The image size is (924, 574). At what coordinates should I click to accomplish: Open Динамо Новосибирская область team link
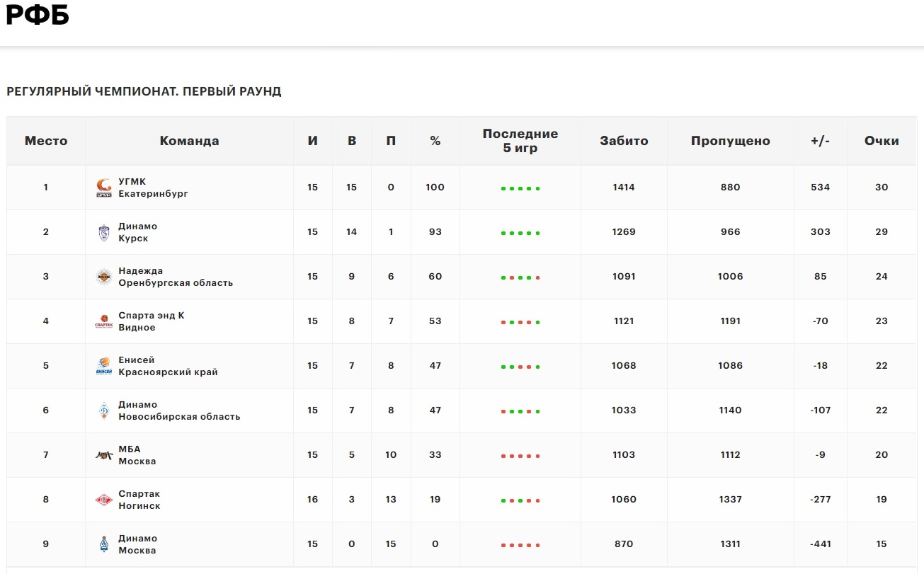[179, 411]
